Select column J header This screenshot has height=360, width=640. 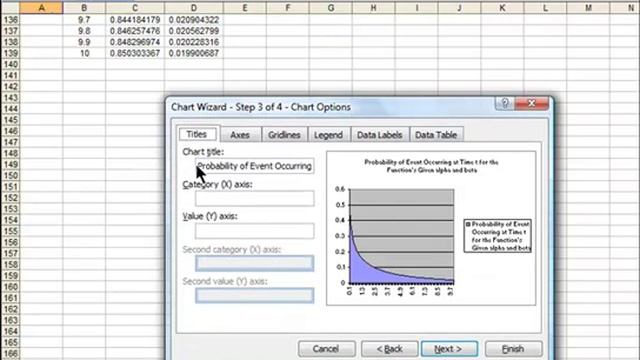460,8
